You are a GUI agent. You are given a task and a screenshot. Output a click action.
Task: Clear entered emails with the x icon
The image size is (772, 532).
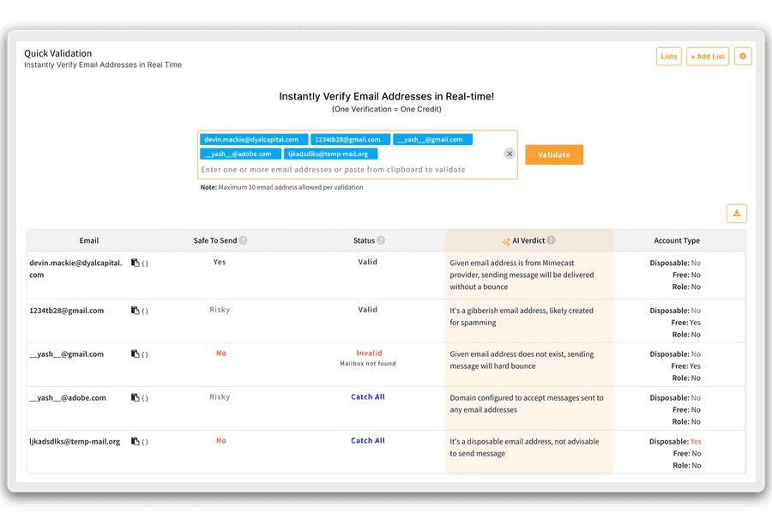click(x=509, y=154)
